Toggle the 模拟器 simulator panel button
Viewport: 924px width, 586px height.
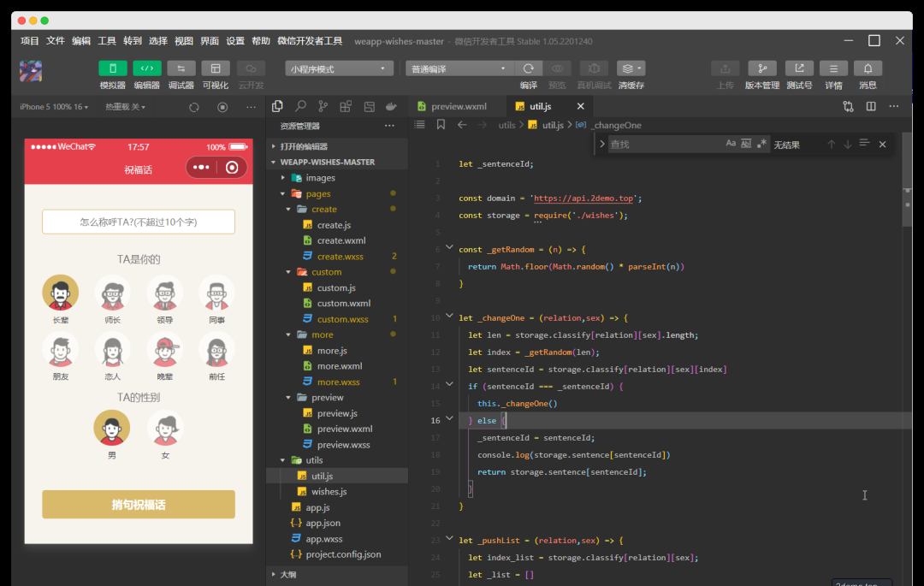coord(113,68)
